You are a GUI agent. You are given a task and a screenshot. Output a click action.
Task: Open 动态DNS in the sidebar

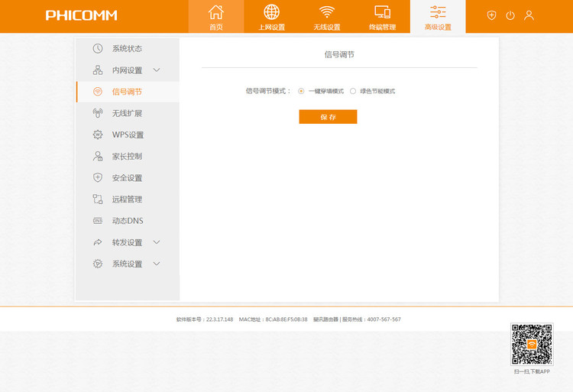(x=128, y=221)
